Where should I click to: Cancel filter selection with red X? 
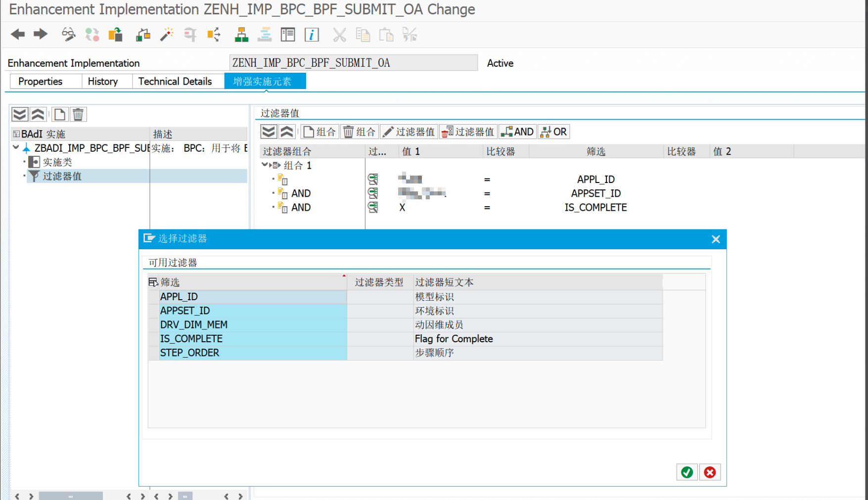[709, 472]
